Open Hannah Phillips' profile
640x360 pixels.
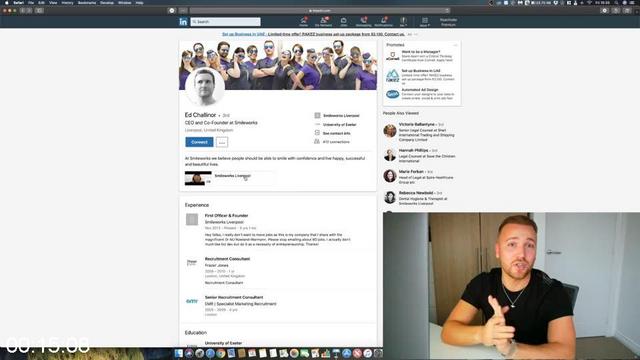tap(413, 150)
